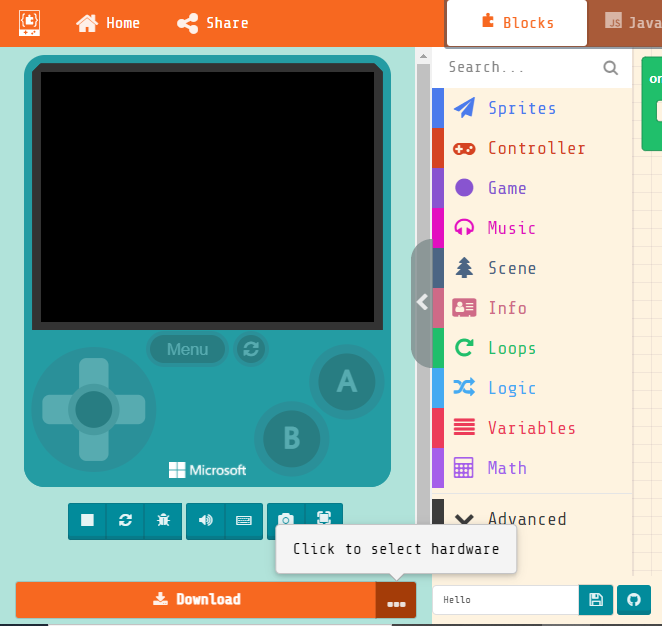Toggle the keyboard controls icon
This screenshot has width=662, height=626.
click(x=243, y=520)
